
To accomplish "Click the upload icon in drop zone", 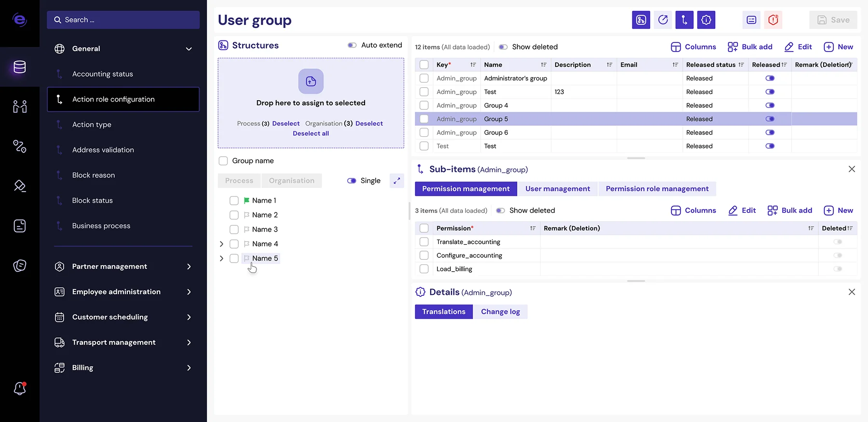I will click(x=311, y=81).
